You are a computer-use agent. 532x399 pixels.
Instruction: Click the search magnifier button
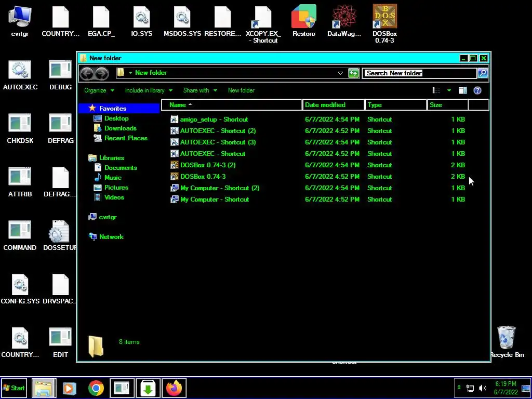[483, 73]
